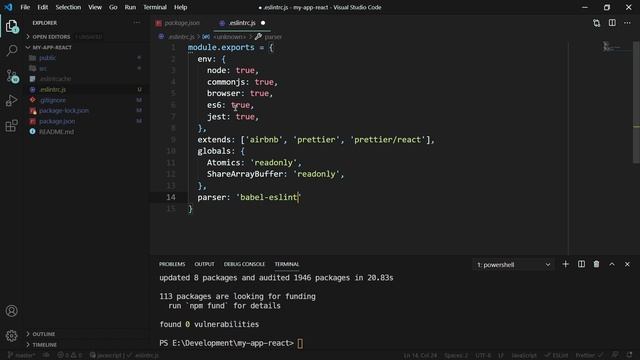This screenshot has height=360, width=640.
Task: Open editor More Actions ellipsis
Action: tap(627, 23)
